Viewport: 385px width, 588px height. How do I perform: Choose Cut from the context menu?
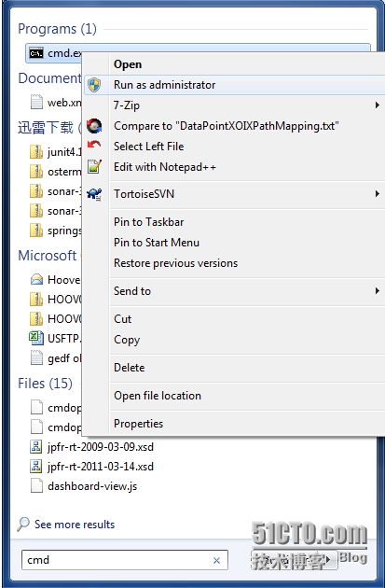coord(122,319)
